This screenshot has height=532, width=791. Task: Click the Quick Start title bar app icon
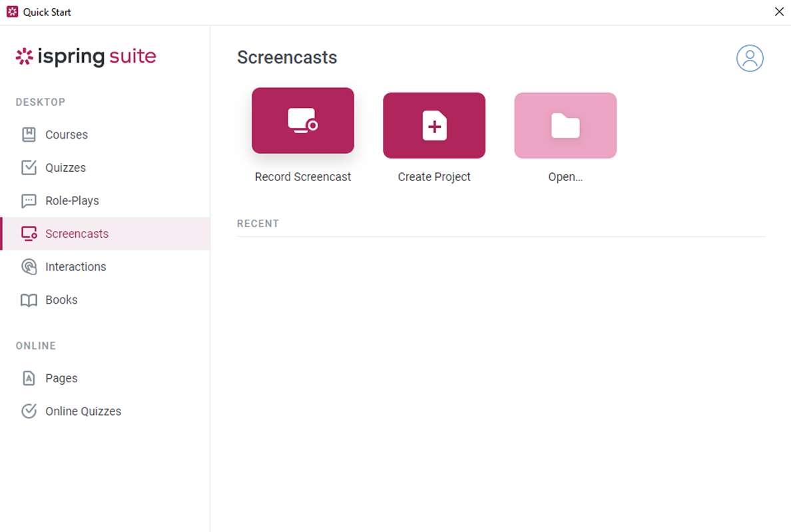pyautogui.click(x=12, y=11)
